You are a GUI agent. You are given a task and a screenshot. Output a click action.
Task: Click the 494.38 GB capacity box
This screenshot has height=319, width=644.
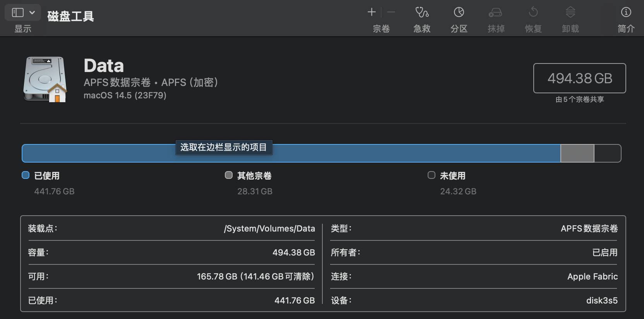click(579, 78)
